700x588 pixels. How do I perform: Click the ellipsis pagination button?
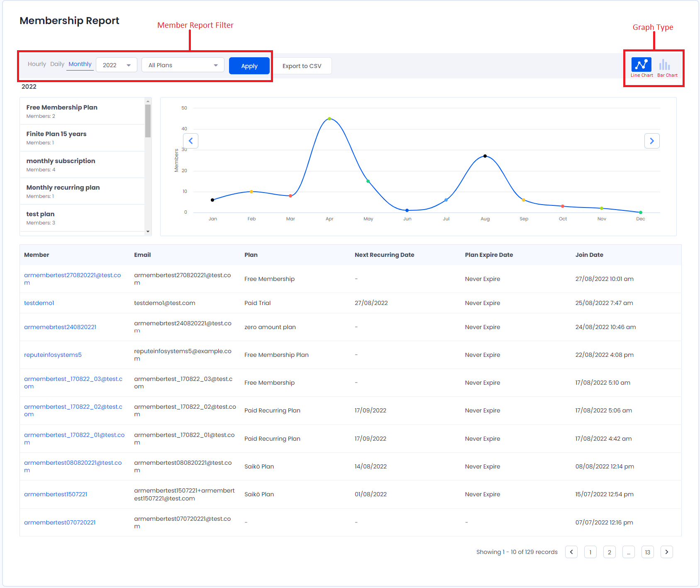pos(629,552)
